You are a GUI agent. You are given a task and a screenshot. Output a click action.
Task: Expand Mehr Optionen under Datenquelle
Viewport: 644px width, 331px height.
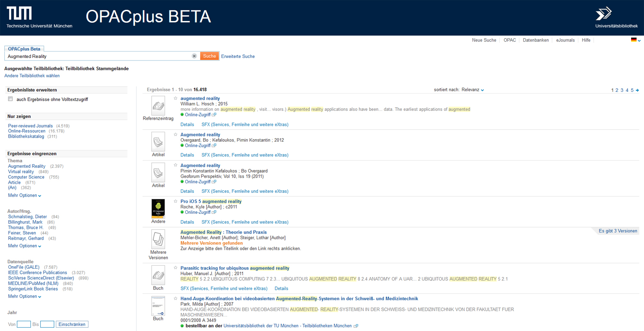[x=24, y=296]
